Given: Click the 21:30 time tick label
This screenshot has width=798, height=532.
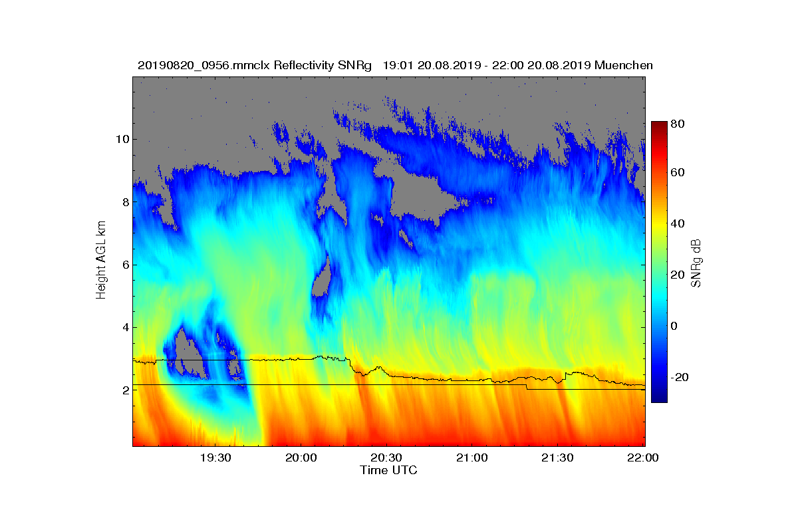Looking at the screenshot, I should pyautogui.click(x=557, y=458).
